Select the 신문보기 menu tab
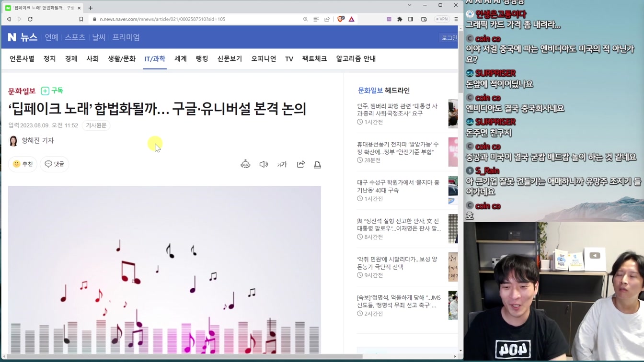644x362 pixels. (230, 58)
